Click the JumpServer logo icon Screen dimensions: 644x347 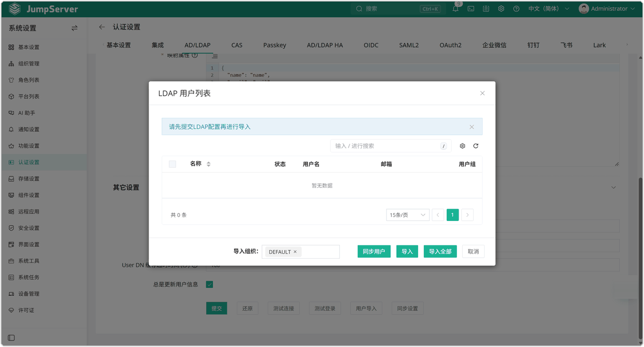15,9
